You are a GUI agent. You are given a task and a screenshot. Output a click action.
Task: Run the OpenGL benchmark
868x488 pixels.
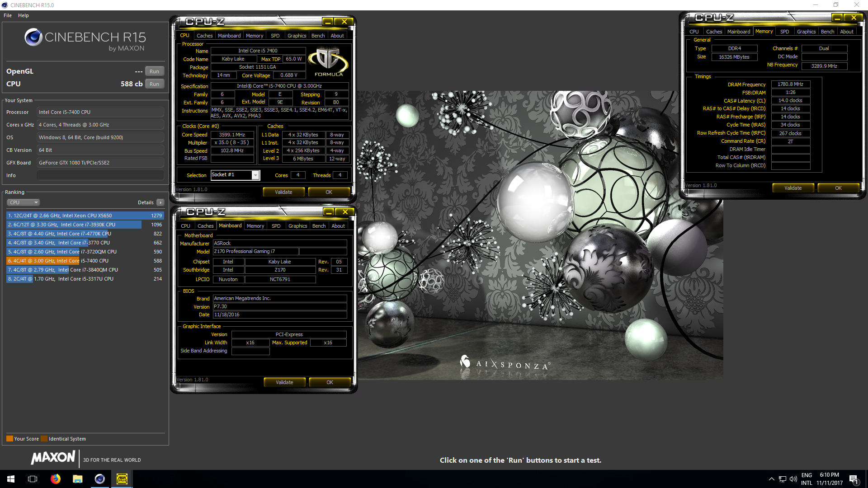pyautogui.click(x=154, y=71)
